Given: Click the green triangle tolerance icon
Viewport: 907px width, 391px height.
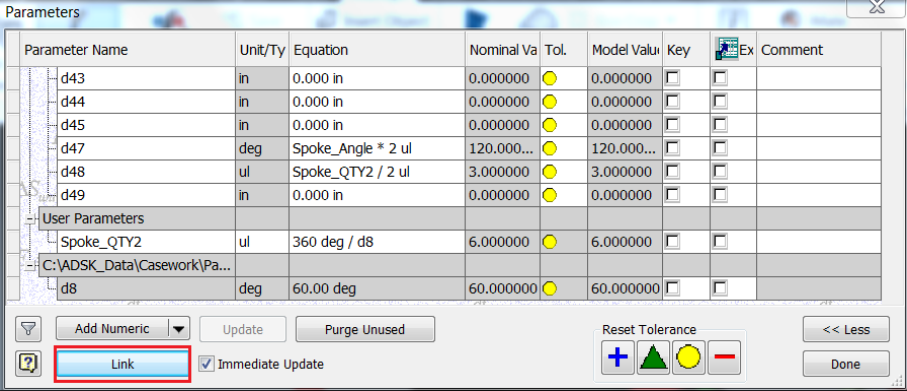Looking at the screenshot, I should point(653,357).
